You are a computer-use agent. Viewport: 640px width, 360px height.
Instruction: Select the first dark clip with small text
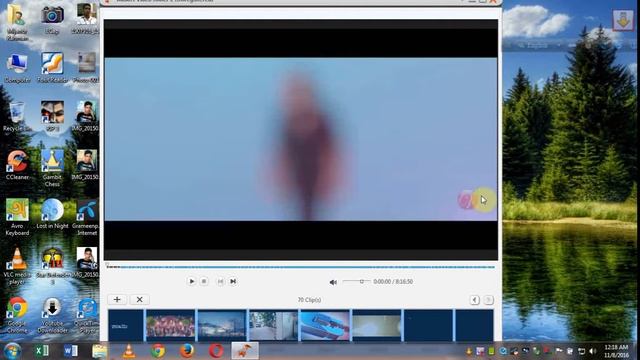(126, 325)
